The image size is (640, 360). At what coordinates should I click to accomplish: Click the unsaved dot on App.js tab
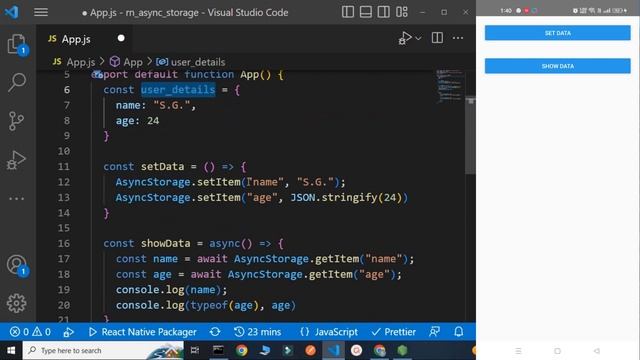121,38
